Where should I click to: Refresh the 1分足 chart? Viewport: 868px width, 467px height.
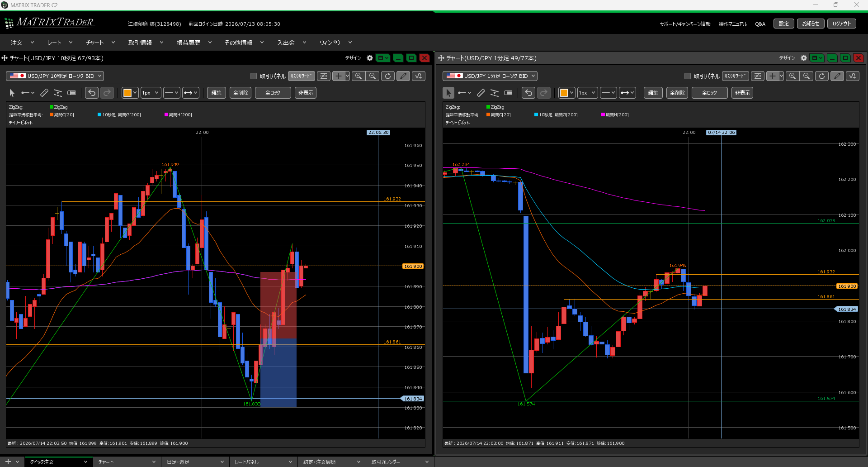point(822,76)
